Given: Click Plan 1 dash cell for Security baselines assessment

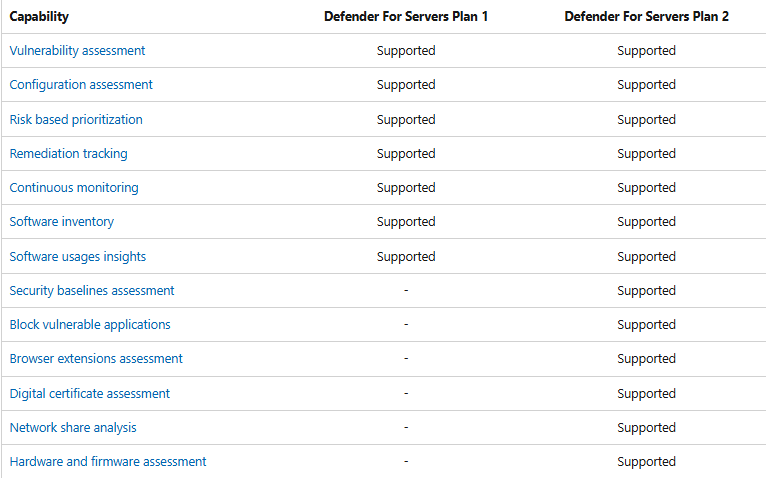Looking at the screenshot, I should [x=406, y=291].
